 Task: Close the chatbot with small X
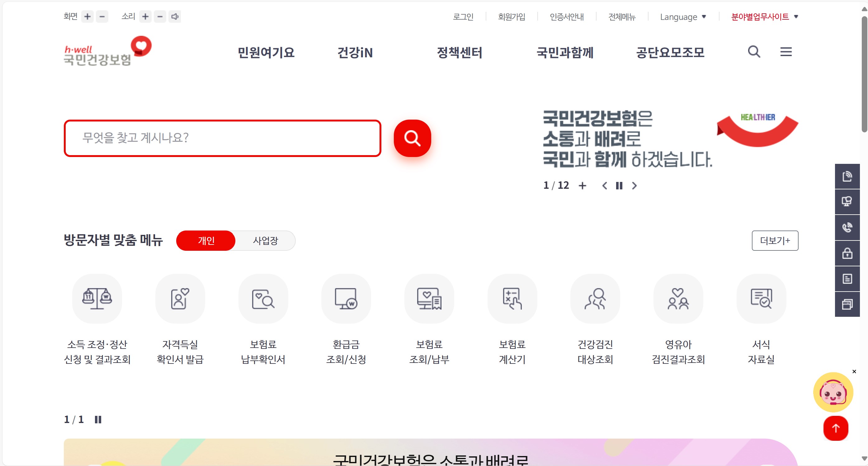pyautogui.click(x=854, y=371)
